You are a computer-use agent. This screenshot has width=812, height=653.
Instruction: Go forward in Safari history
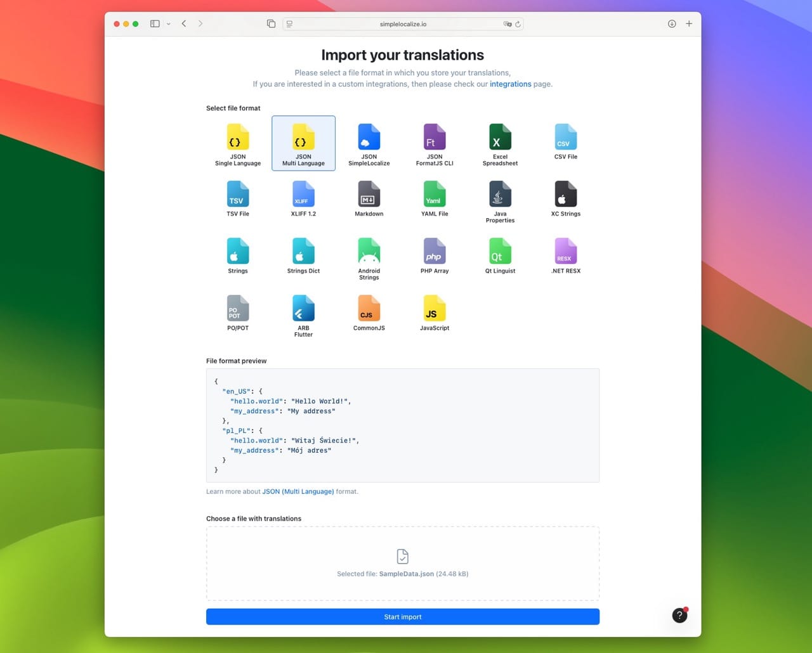pyautogui.click(x=200, y=23)
